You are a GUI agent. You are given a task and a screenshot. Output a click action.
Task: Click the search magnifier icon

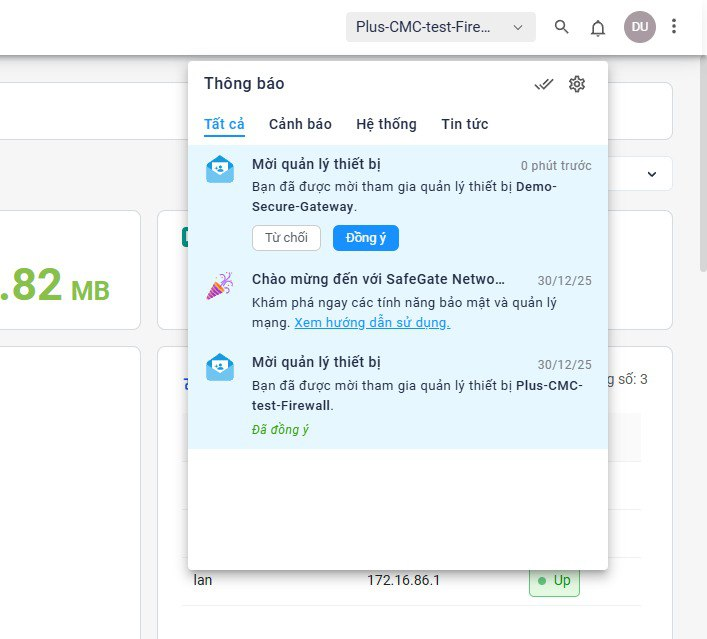pos(562,27)
